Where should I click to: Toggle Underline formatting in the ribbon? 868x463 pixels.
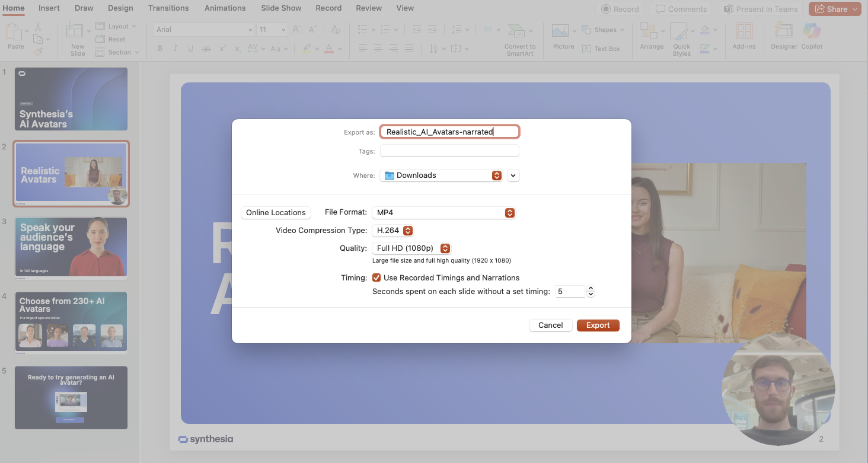[191, 49]
